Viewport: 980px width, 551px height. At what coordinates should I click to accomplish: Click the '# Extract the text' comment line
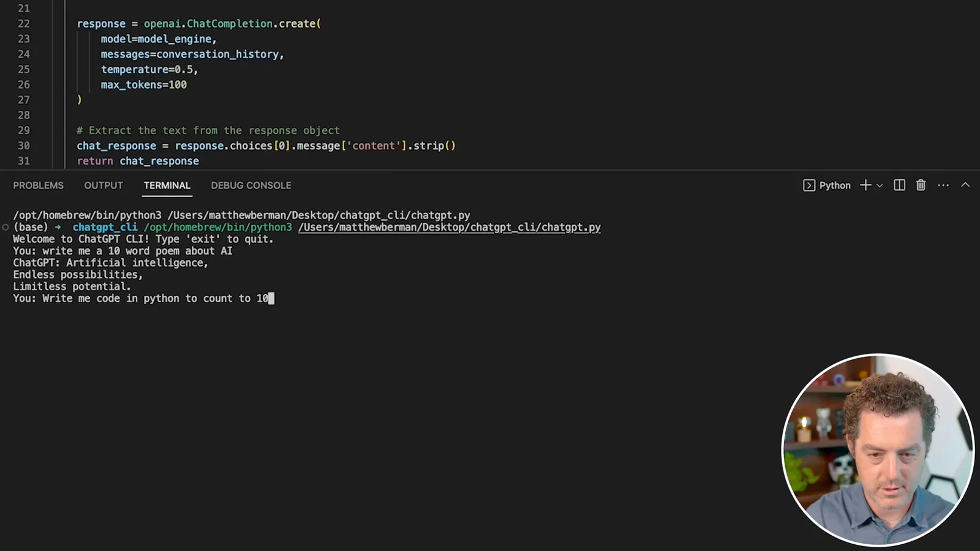click(208, 130)
